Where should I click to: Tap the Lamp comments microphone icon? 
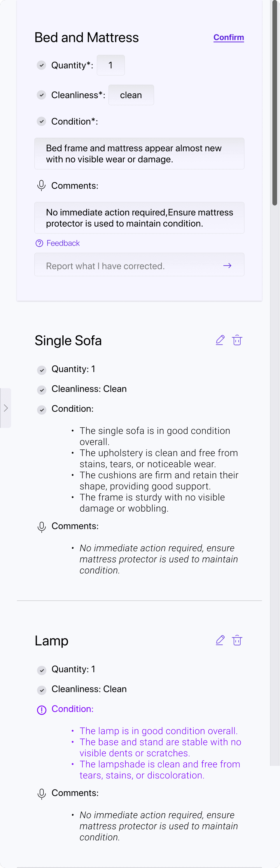point(42,793)
